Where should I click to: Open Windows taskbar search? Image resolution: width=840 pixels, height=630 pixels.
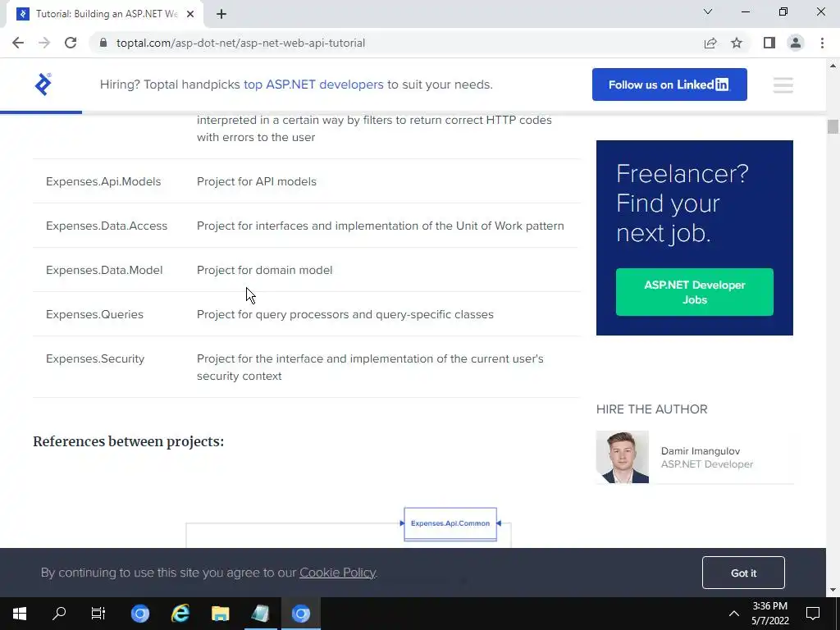59,614
